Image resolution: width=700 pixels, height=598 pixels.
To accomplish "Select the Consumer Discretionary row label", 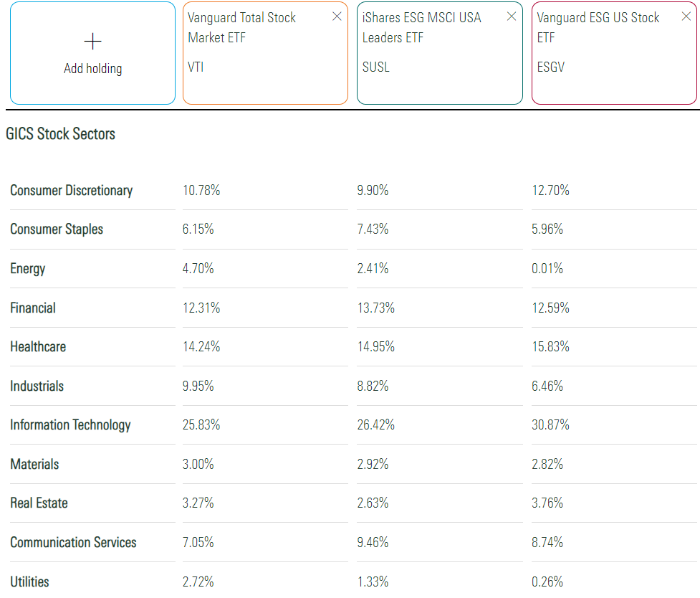I will (x=71, y=191).
